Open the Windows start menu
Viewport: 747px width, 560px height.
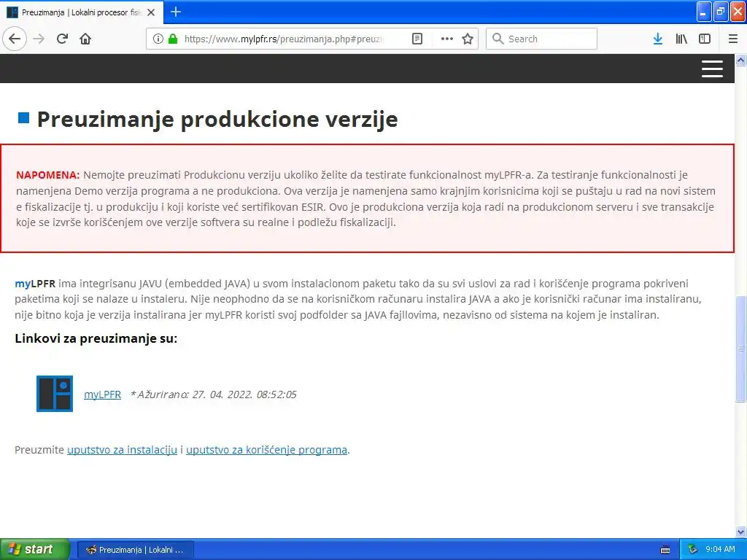pyautogui.click(x=34, y=549)
